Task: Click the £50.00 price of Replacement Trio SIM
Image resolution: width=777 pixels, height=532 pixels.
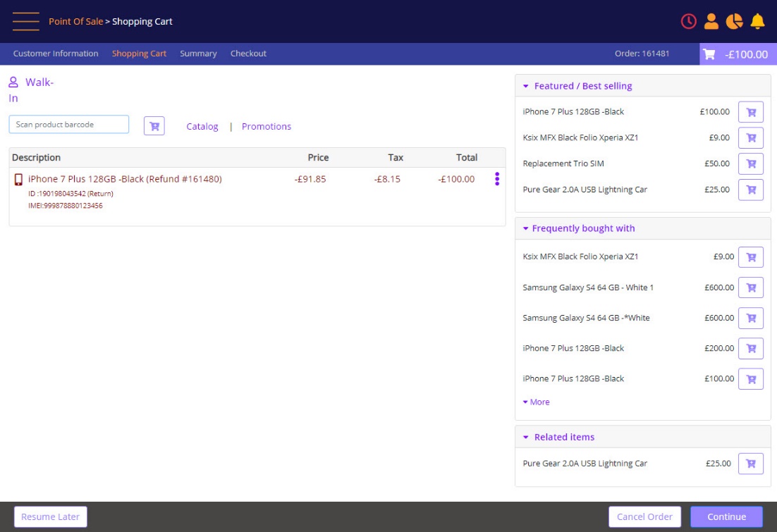Action: (x=717, y=163)
